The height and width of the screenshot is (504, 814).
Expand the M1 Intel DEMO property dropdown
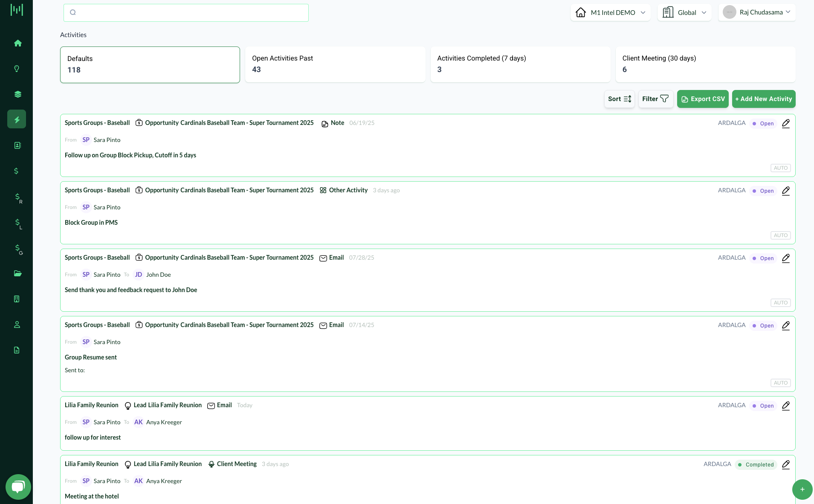610,12
